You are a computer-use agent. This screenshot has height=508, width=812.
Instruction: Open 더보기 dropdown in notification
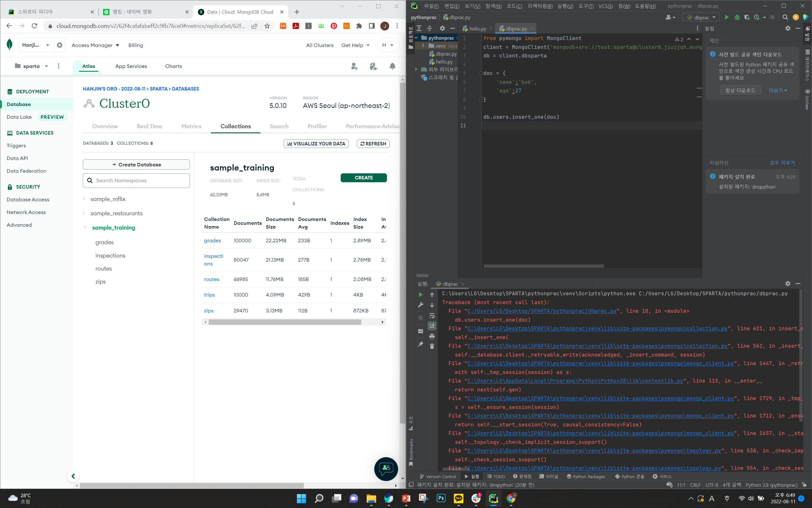click(x=777, y=90)
